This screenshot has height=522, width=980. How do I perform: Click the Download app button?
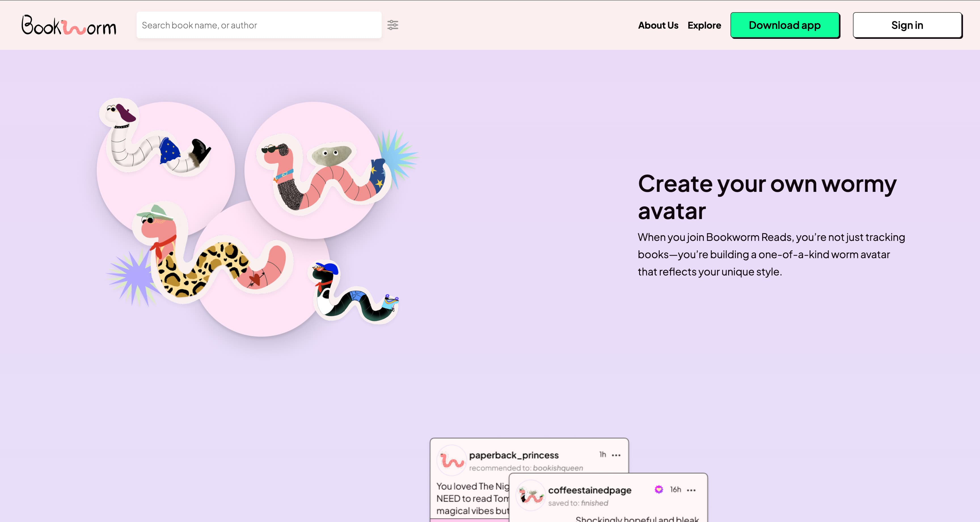(785, 25)
